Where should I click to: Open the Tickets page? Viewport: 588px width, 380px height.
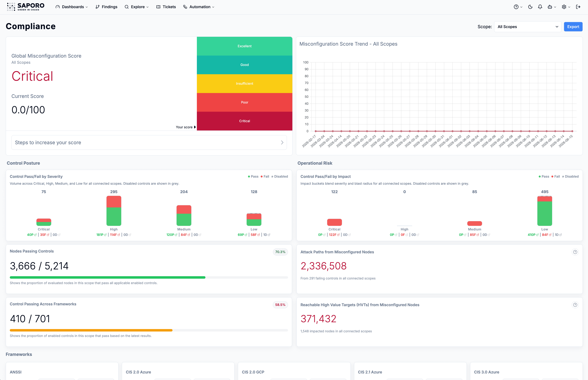tap(166, 7)
